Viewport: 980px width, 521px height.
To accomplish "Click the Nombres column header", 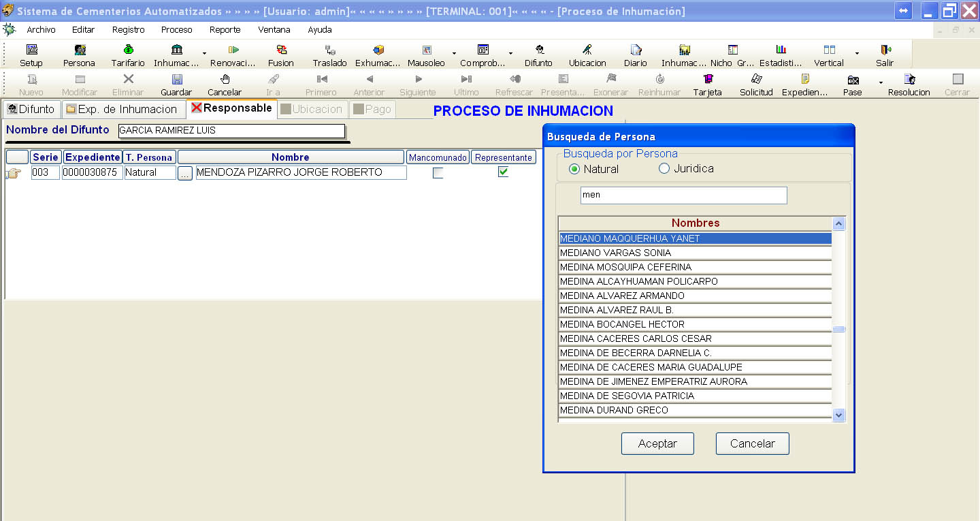I will (695, 223).
